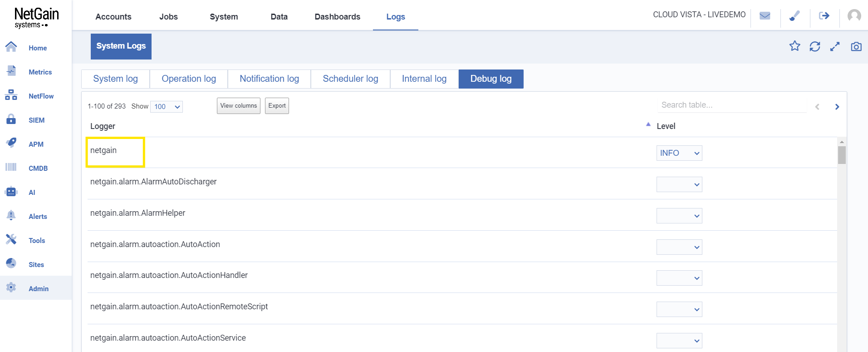Switch to Internal log tab
Image resolution: width=868 pixels, height=352 pixels.
pos(424,79)
